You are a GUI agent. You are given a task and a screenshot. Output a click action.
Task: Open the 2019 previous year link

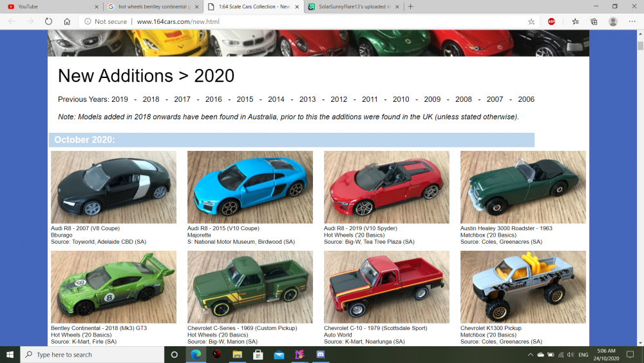click(120, 99)
